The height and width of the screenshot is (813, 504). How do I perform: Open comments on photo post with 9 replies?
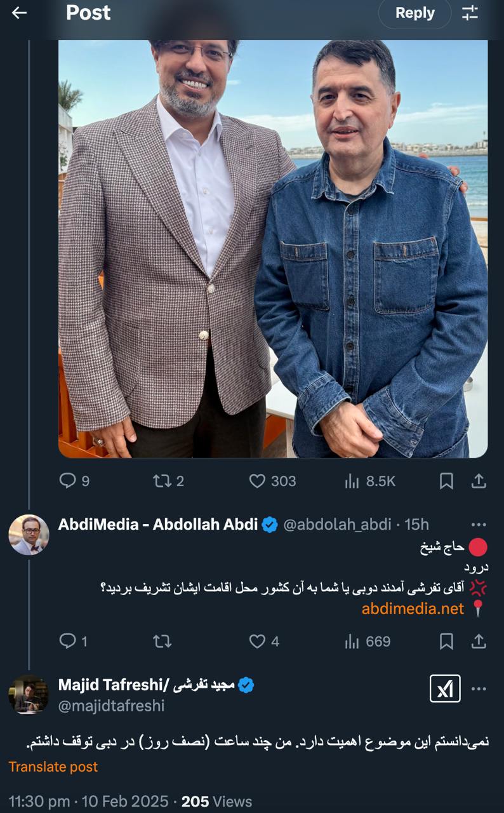pyautogui.click(x=74, y=481)
